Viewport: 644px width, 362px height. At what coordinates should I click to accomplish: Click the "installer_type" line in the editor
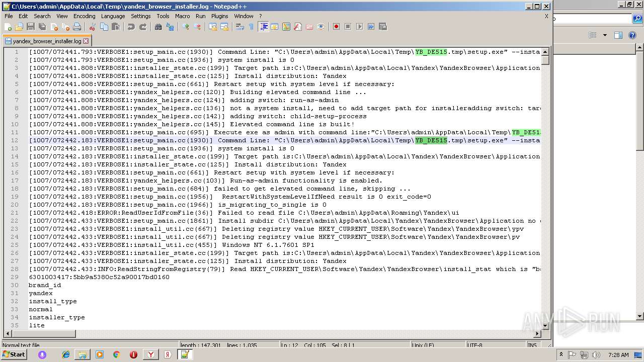point(57,317)
